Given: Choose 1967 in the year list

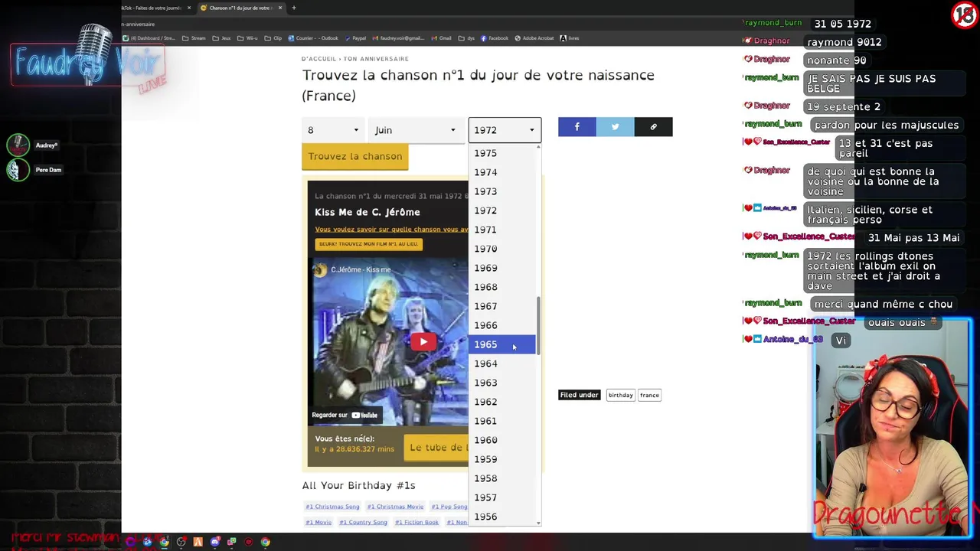Looking at the screenshot, I should pyautogui.click(x=502, y=306).
